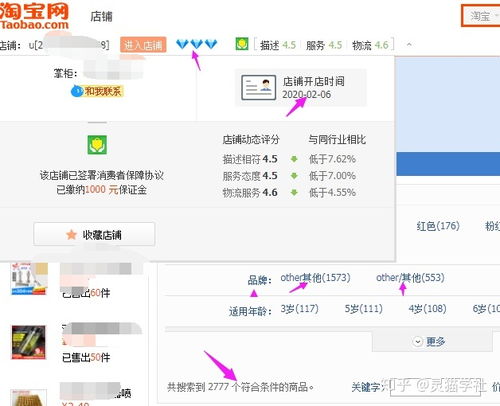The width and height of the screenshot is (500, 406).
Task: Click the 进入店铺 button
Action: pos(143,45)
